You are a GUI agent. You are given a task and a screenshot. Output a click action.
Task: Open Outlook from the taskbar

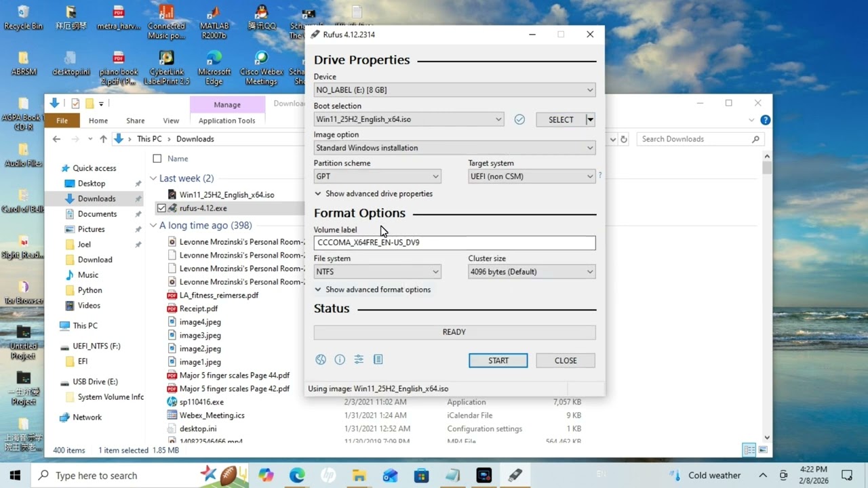(391, 475)
